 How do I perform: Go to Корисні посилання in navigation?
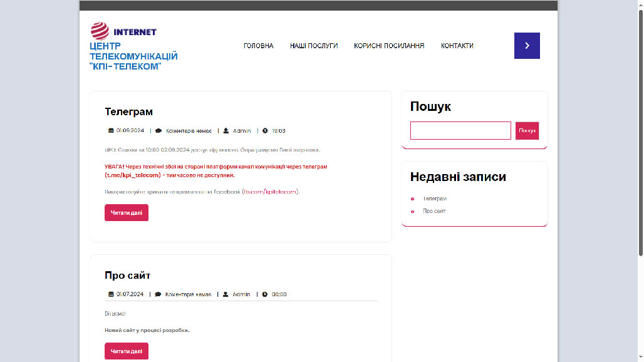389,46
